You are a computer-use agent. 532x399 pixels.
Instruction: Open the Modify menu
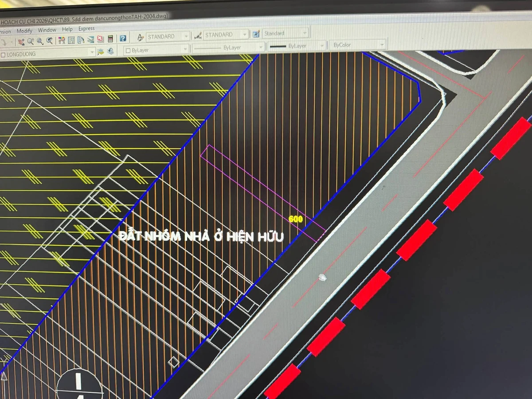pos(24,31)
